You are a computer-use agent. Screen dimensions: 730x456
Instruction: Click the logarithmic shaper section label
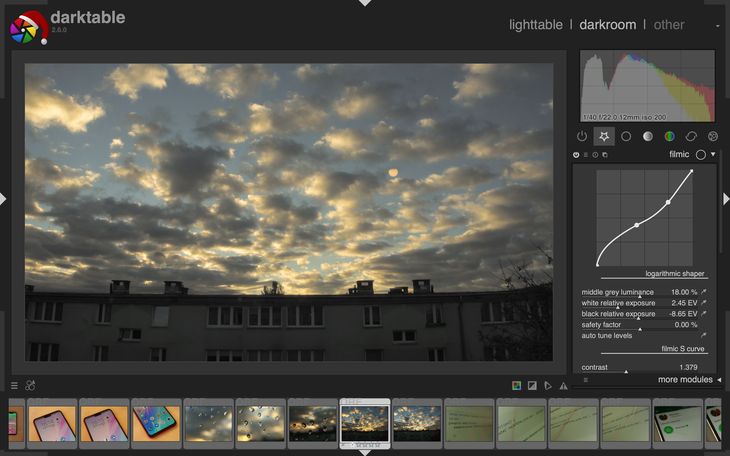click(675, 273)
